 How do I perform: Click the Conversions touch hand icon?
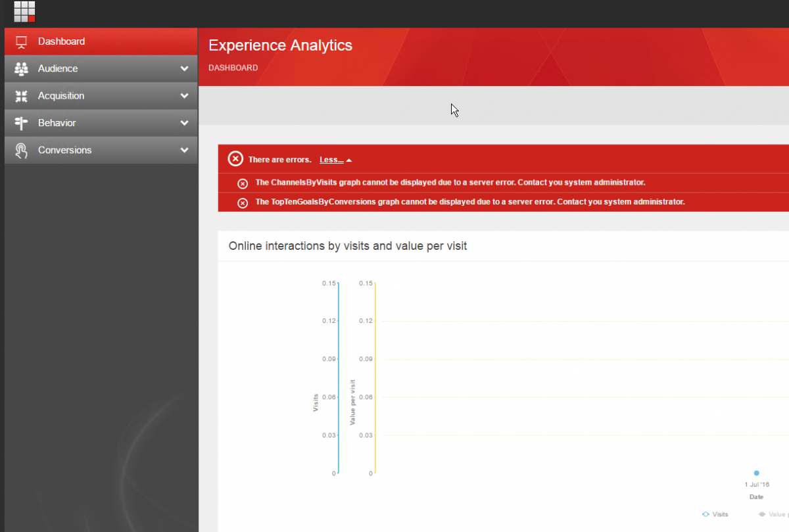pyautogui.click(x=21, y=151)
